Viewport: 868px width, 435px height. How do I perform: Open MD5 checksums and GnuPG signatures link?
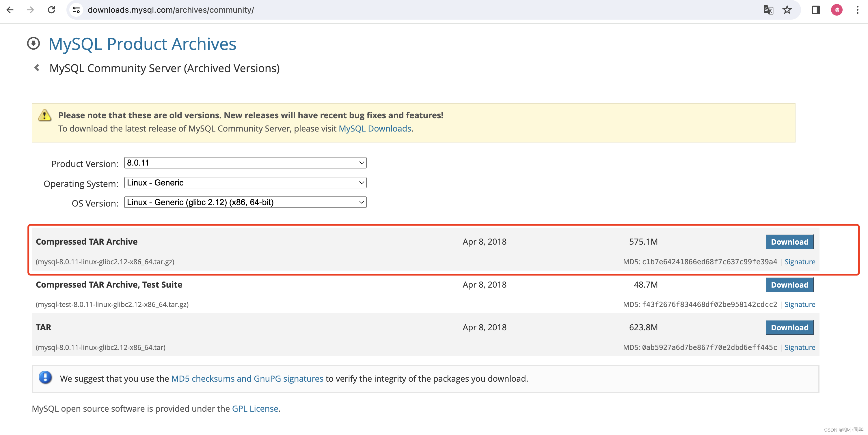247,379
